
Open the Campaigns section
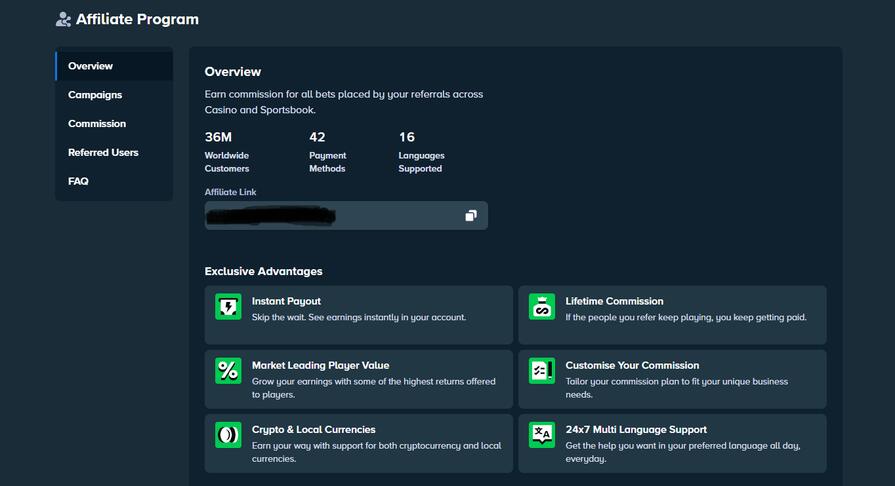[95, 95]
